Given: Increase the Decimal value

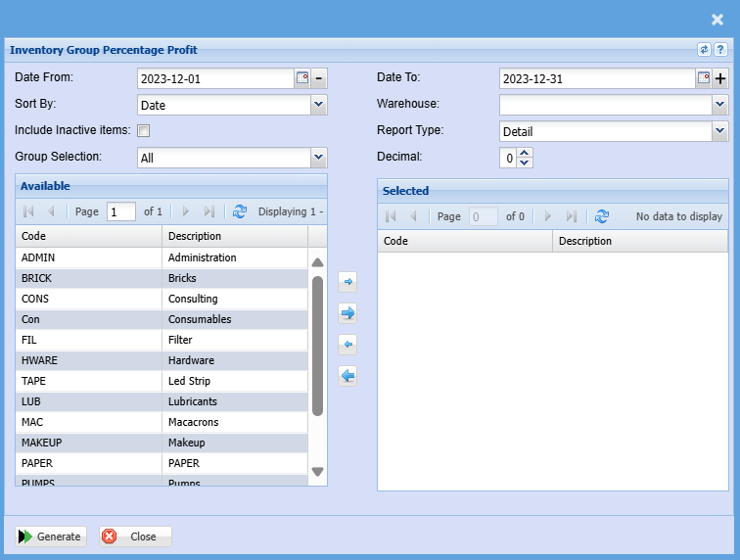Looking at the screenshot, I should point(525,153).
